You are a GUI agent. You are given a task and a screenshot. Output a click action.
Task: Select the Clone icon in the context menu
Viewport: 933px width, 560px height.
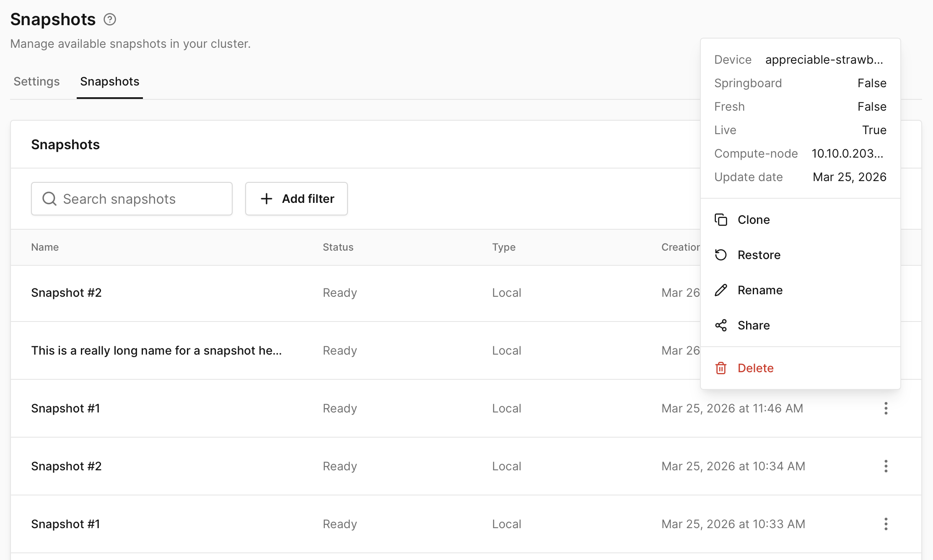click(721, 219)
